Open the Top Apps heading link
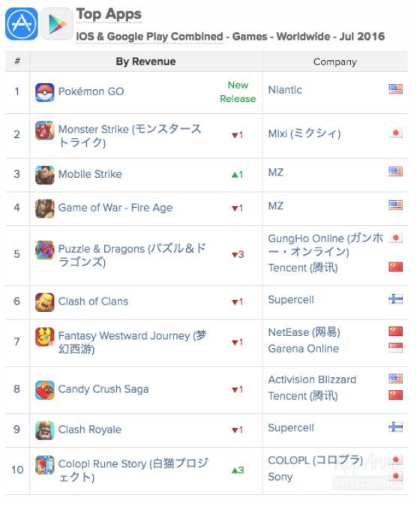 coord(109,14)
